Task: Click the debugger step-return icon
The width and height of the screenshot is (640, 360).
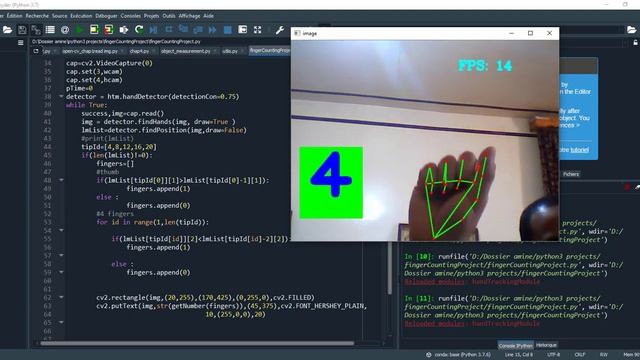Action: [x=198, y=29]
